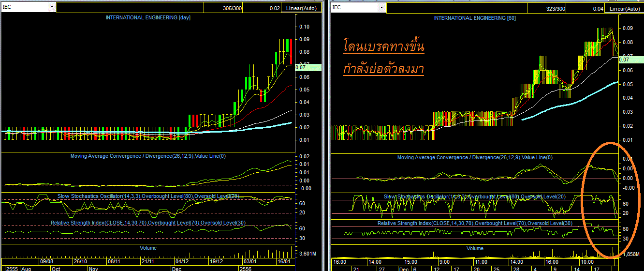Viewport: 644px width, 271px height.
Task: Open the IEC symbol dropdown in the 60-minute chart
Action: [382, 7]
